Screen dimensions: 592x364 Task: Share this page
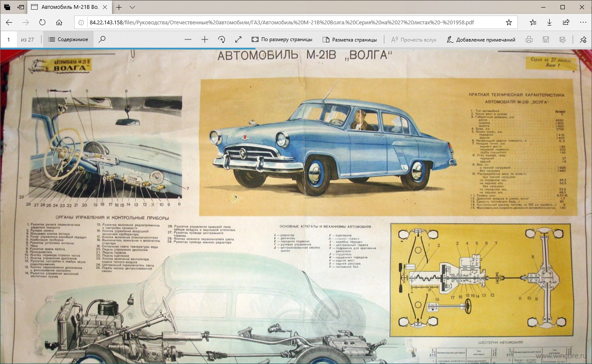click(566, 22)
